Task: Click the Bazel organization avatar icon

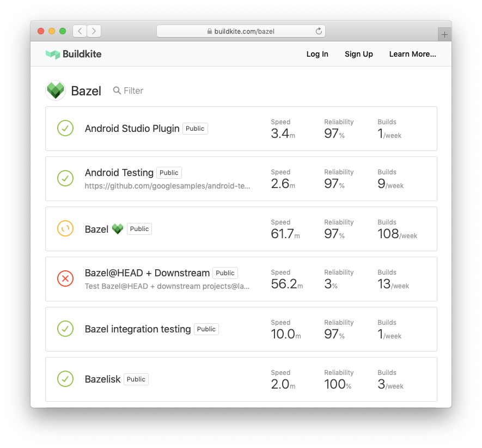Action: [55, 89]
